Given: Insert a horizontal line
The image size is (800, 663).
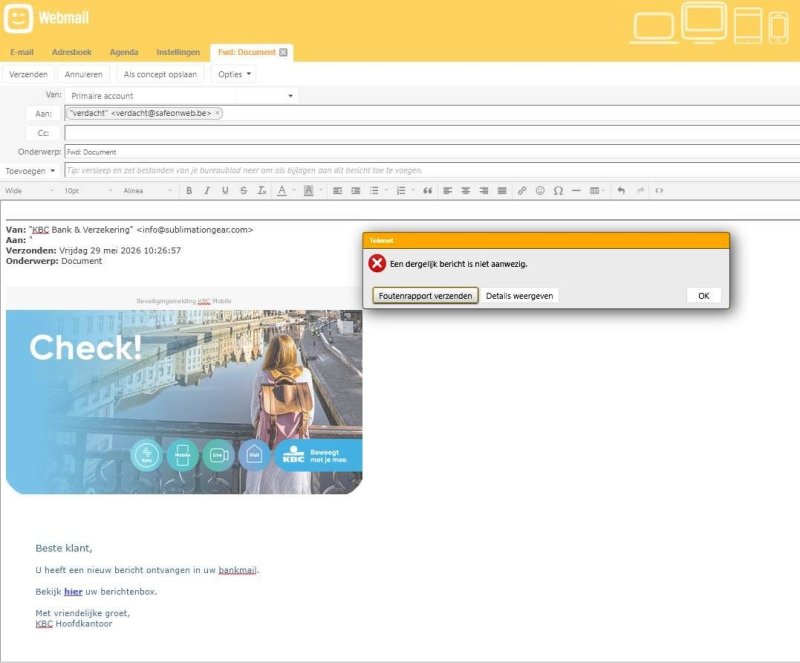Looking at the screenshot, I should tap(577, 191).
